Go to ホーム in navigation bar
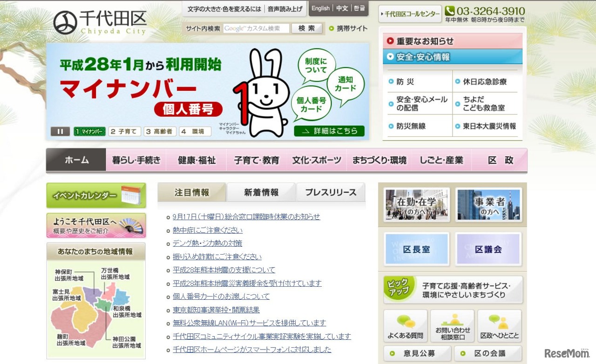 tap(76, 160)
